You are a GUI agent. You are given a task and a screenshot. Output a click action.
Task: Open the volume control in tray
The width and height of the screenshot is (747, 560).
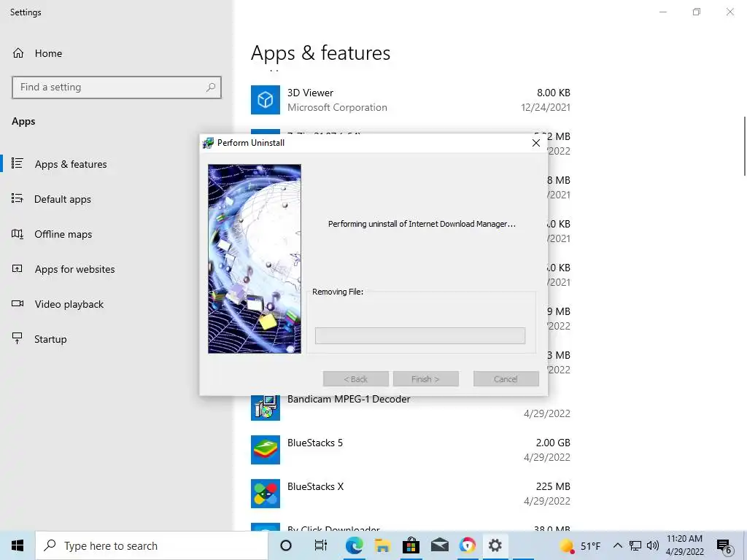pos(653,545)
